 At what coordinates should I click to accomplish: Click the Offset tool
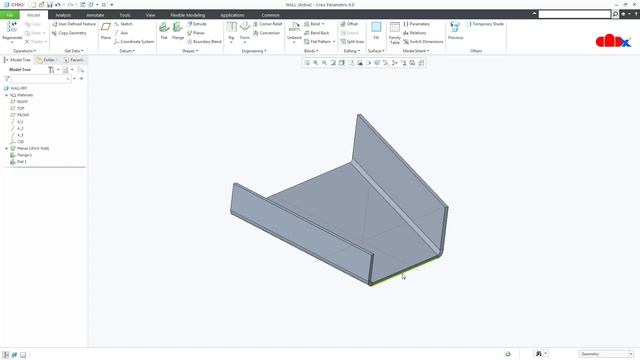349,24
